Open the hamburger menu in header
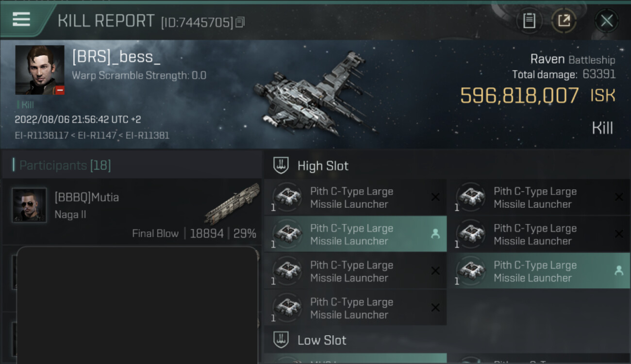The height and width of the screenshot is (364, 631). (x=21, y=19)
